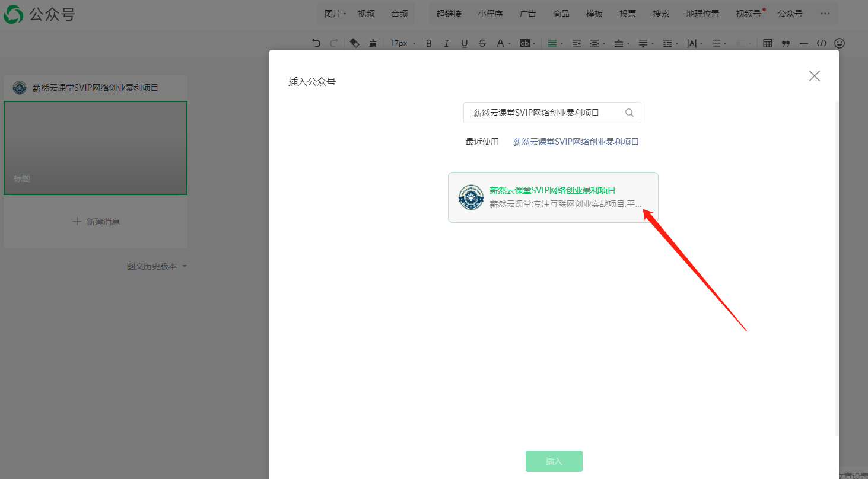
Task: Click the green 插入 button
Action: (x=554, y=461)
